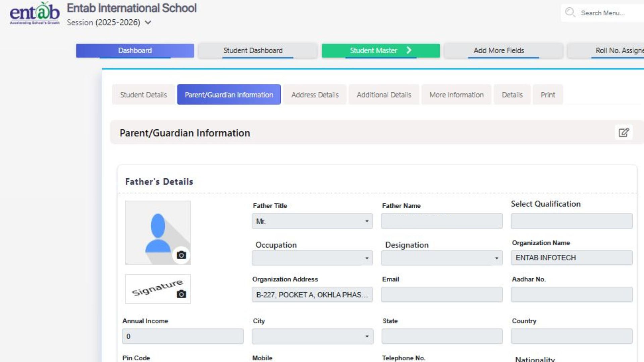Expand the Designation dropdown
Screen dimensions: 644x362
click(x=441, y=258)
